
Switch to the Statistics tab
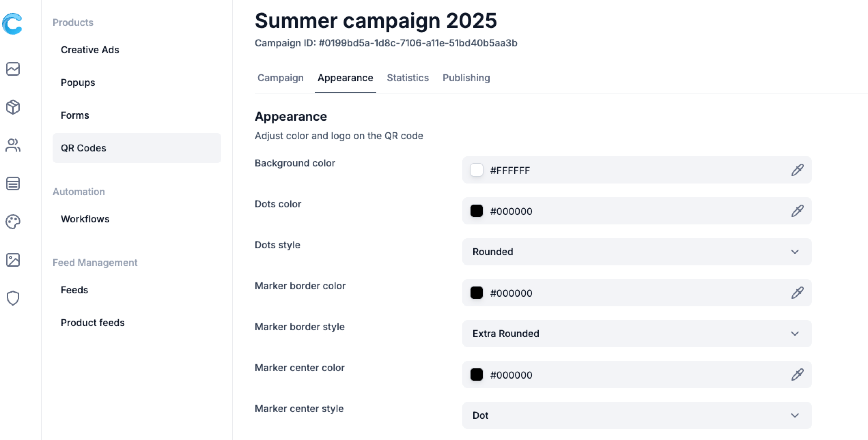pos(408,78)
